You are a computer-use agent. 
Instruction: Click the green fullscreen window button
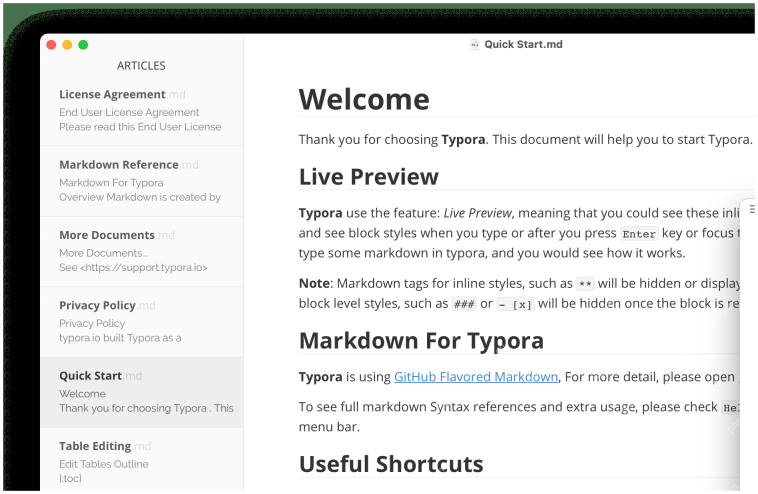point(83,45)
